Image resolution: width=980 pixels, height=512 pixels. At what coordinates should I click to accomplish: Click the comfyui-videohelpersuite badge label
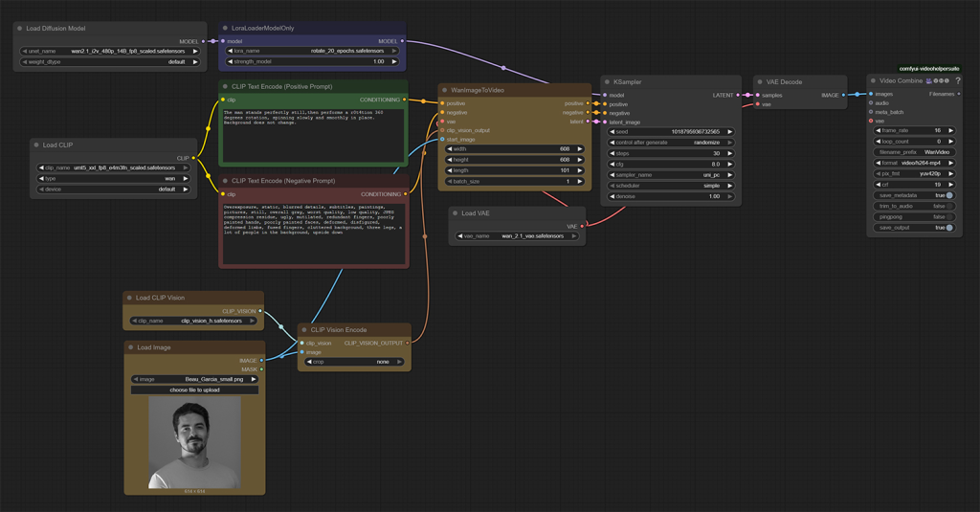point(928,68)
